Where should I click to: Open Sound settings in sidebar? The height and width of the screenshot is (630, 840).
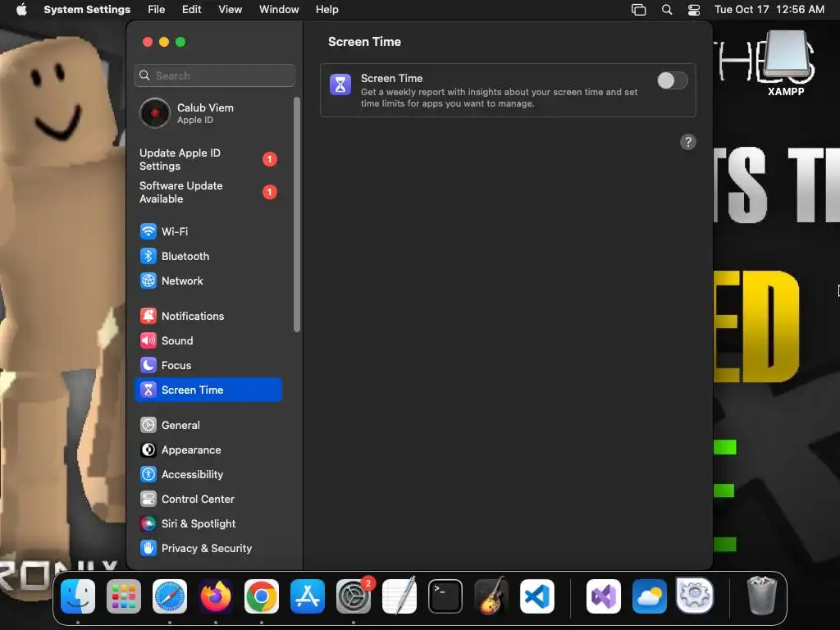208,340
